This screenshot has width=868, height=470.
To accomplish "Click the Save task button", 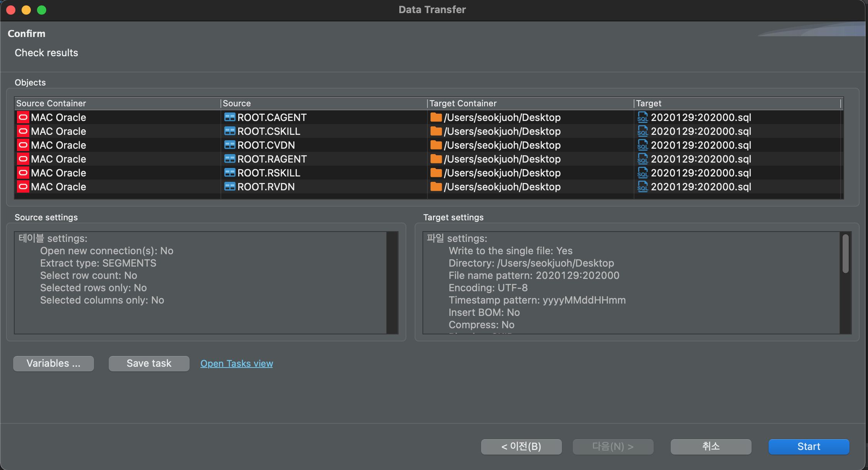I will click(x=149, y=363).
